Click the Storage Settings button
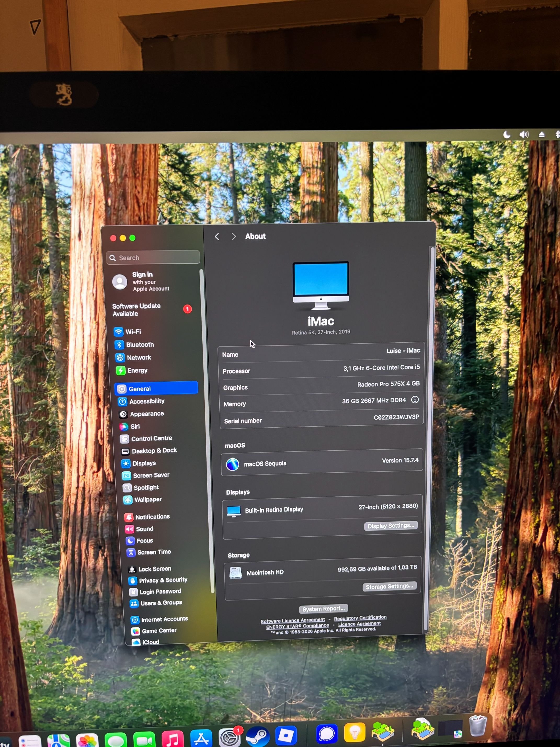 click(389, 587)
